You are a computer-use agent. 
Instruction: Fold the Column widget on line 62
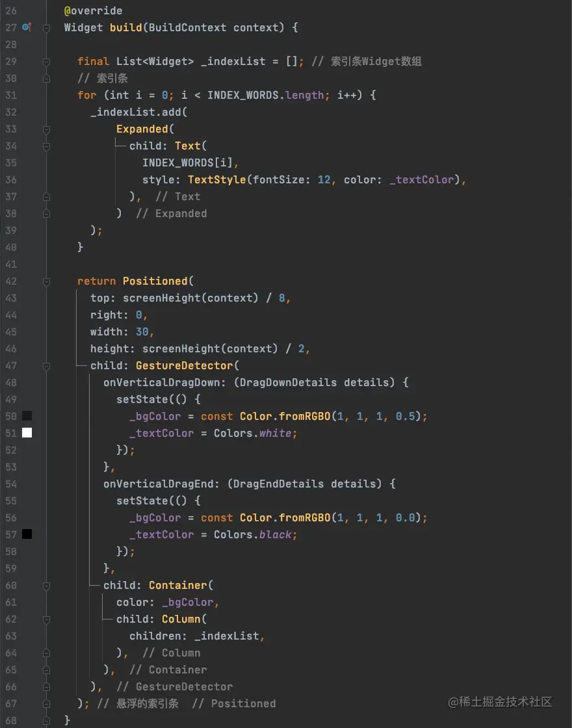(x=46, y=619)
